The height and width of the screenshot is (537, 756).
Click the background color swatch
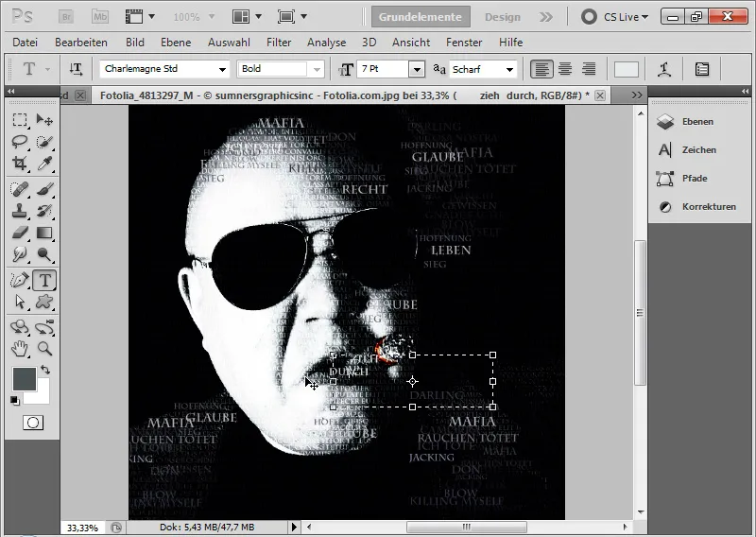coord(43,396)
